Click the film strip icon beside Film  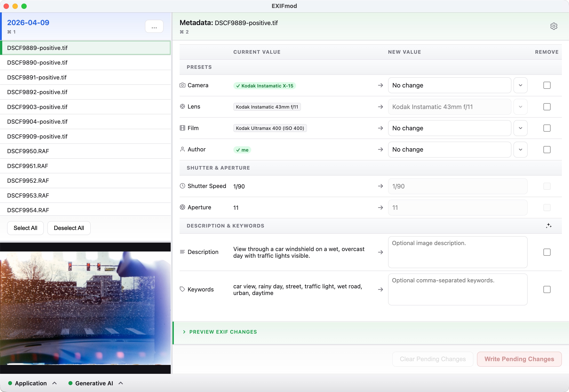tap(182, 128)
